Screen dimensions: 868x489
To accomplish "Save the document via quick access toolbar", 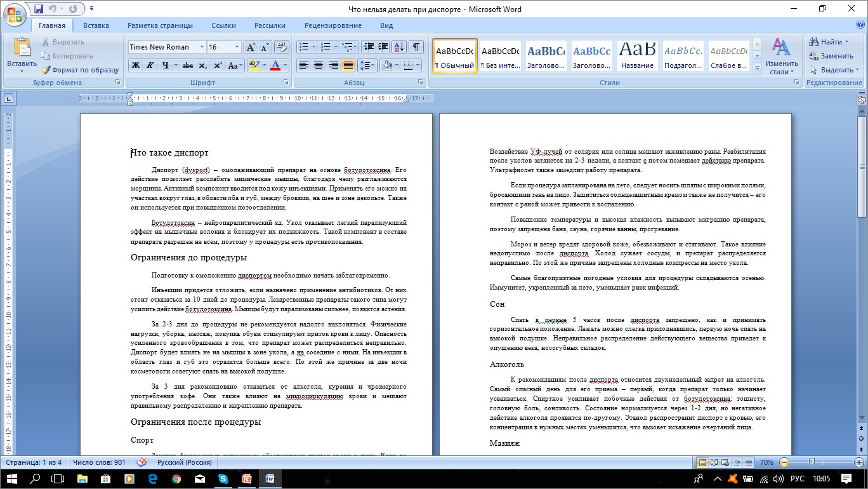I will [x=39, y=9].
